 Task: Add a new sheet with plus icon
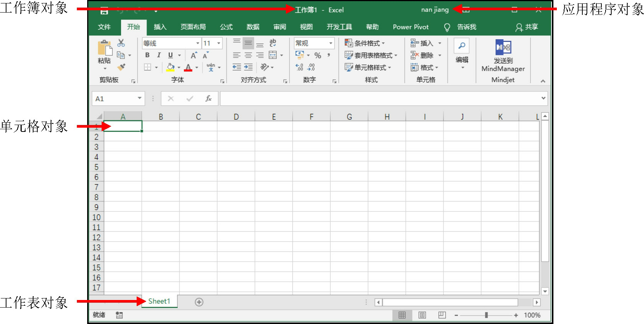pyautogui.click(x=199, y=302)
